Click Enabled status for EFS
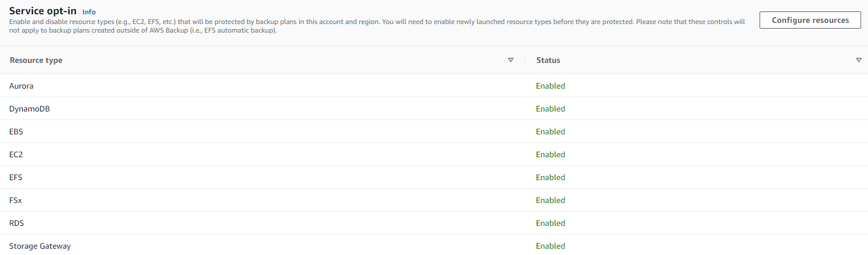The height and width of the screenshot is (255, 868). 550,177
